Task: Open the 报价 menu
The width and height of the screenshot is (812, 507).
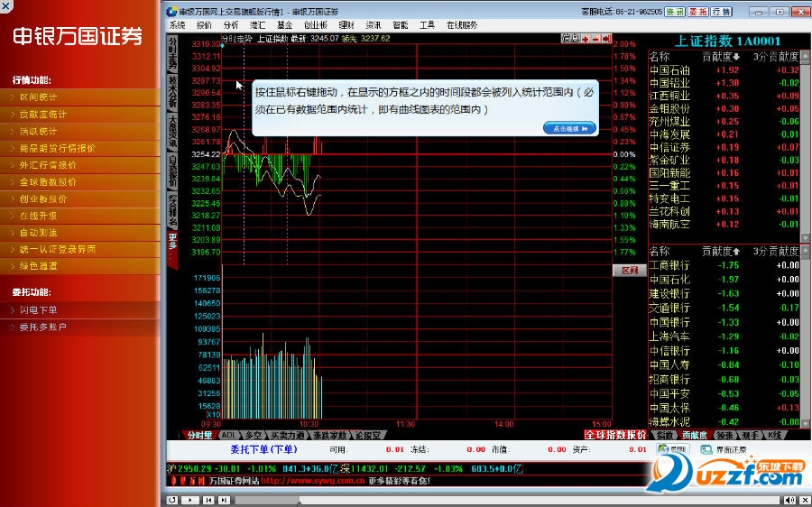Action: pyautogui.click(x=204, y=25)
